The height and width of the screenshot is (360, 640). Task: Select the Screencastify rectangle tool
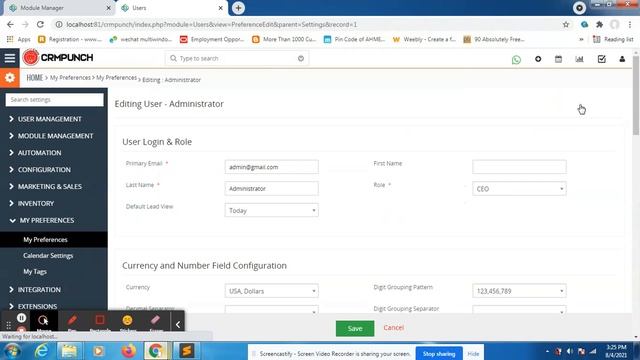tap(100, 322)
